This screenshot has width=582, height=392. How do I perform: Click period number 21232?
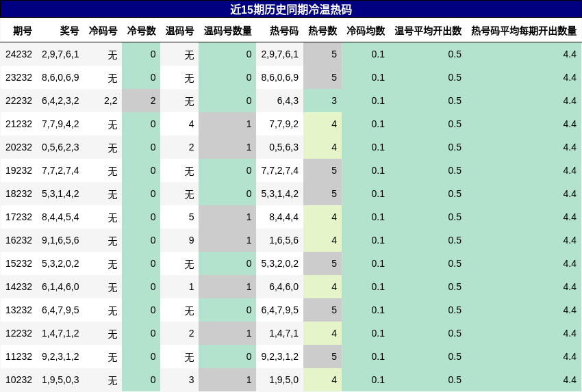click(x=19, y=124)
